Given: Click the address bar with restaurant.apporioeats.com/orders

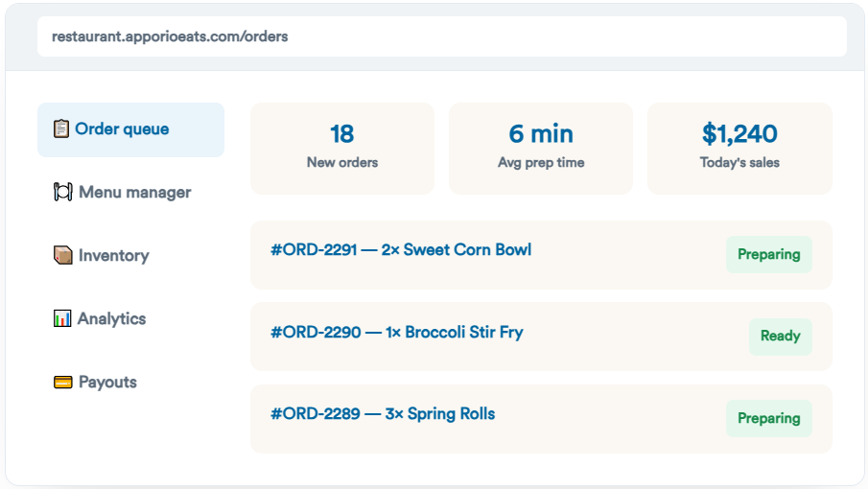Looking at the screenshot, I should (x=442, y=36).
